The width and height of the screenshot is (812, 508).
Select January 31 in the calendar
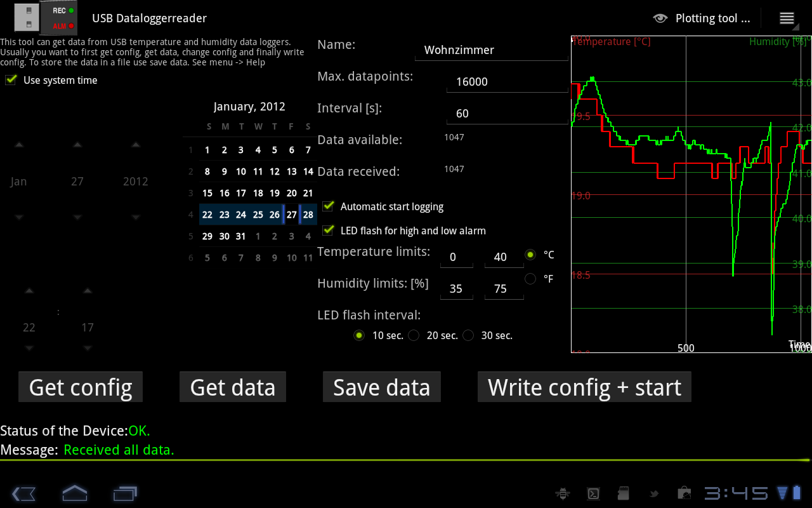click(x=240, y=236)
